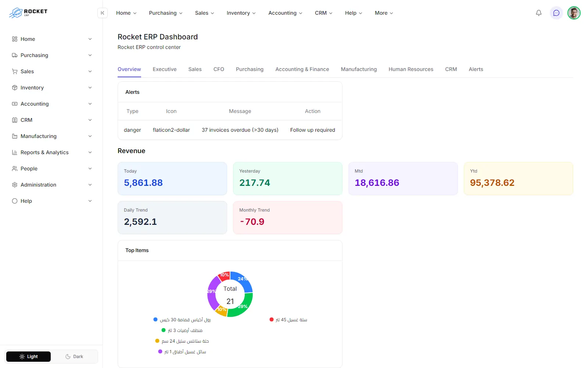
Task: Switch to the Purchasing dashboard tab
Action: (250, 69)
